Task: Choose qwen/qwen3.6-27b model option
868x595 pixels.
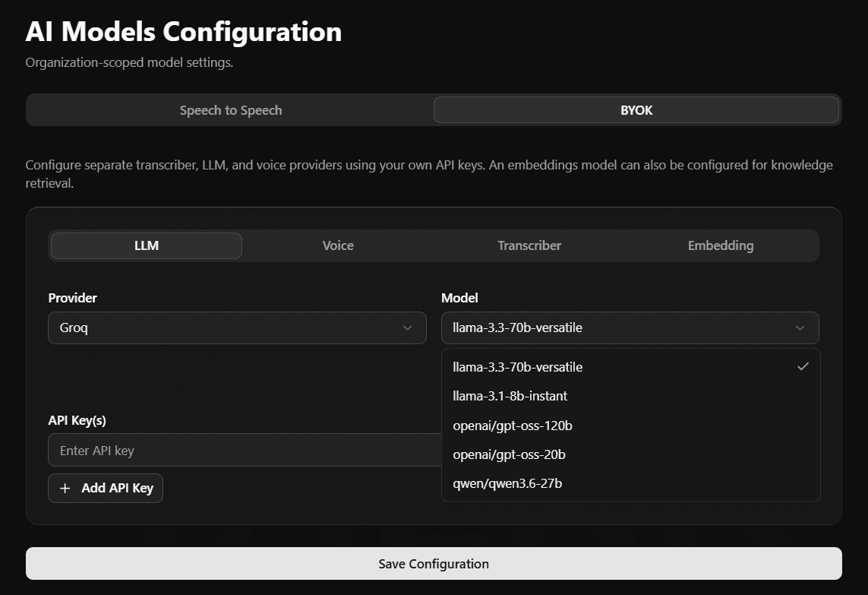Action: click(630, 483)
